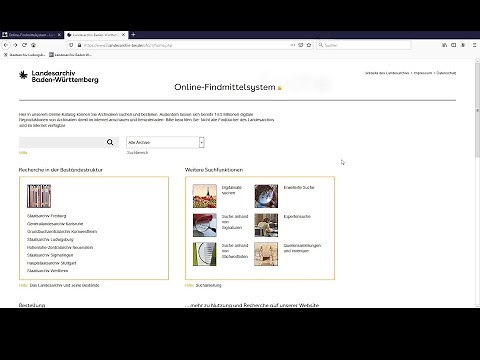
Task: Close the Landesarchiv Baden-Württemberg tab
Action: [123, 35]
